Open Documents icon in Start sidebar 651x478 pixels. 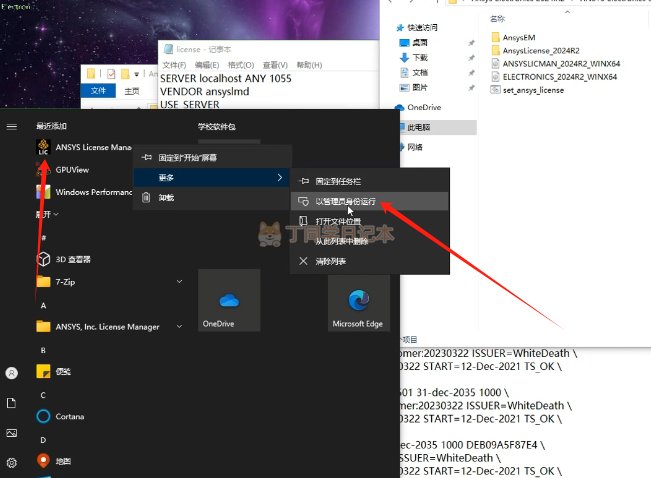[x=12, y=403]
